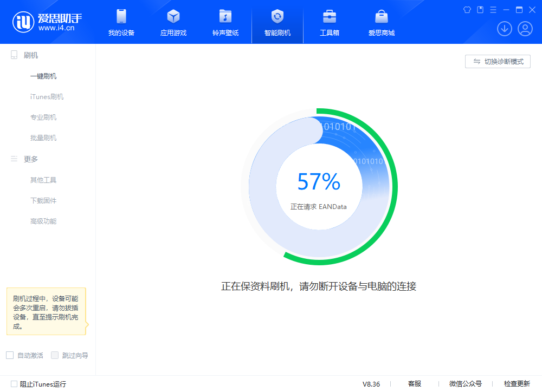Open 铃声壁纸 ringtones and wallpapers
Image resolution: width=542 pixels, height=392 pixels.
(x=225, y=22)
